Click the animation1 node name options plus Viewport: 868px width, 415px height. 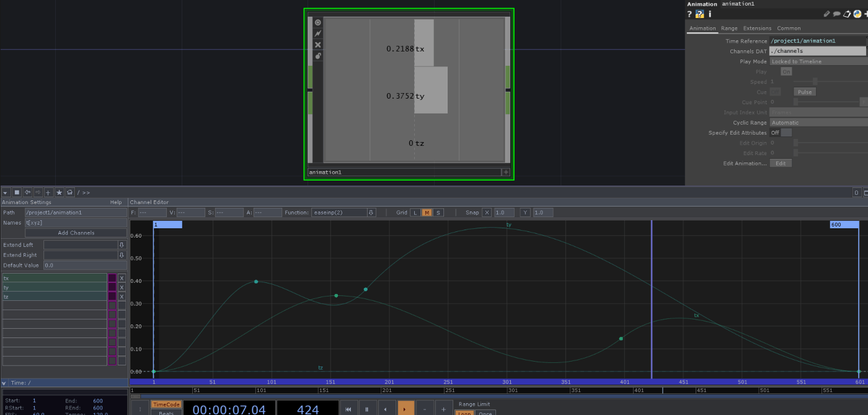[506, 172]
